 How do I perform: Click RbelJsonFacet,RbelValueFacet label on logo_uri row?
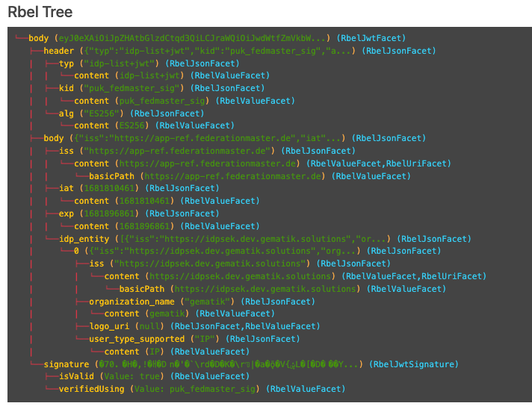[245, 326]
